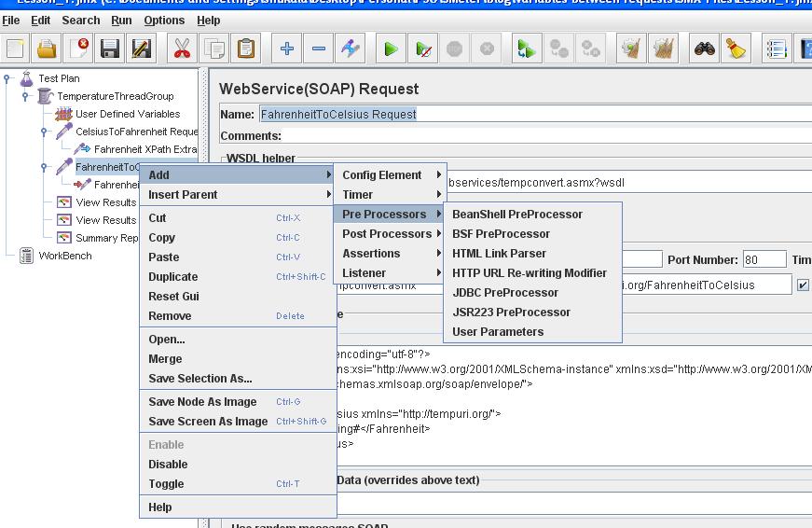Image resolution: width=812 pixels, height=528 pixels.
Task: Expand the Timer submenu
Action: point(391,195)
